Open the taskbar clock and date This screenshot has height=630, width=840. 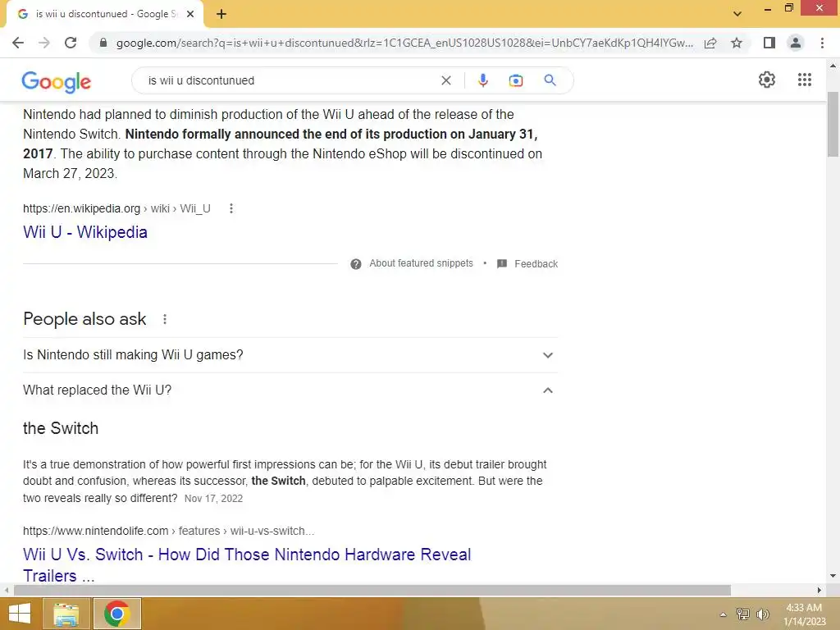804,614
